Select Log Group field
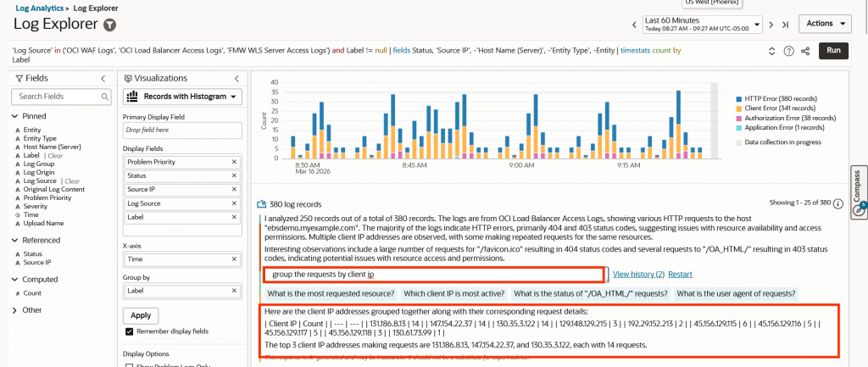The image size is (868, 367). [39, 164]
